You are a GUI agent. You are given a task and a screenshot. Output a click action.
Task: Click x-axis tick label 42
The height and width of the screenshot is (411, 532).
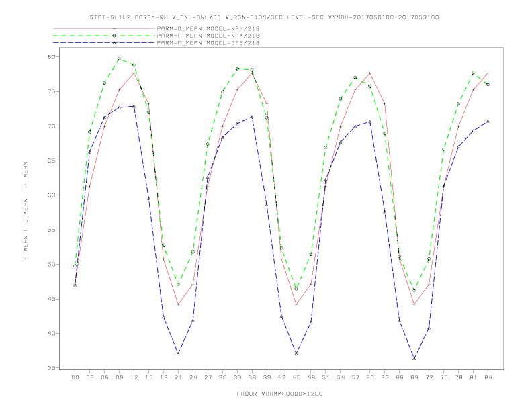click(281, 377)
